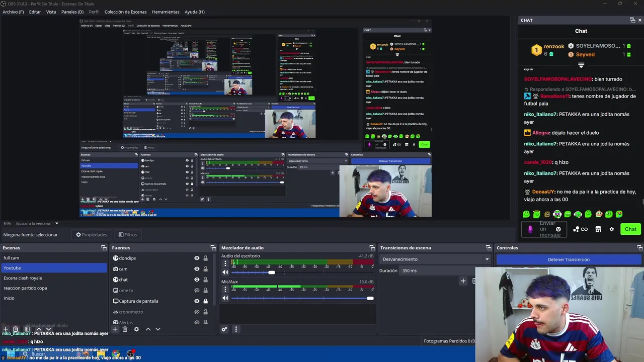Open emoji picker in chat input
The width and height of the screenshot is (644, 362).
click(x=558, y=229)
